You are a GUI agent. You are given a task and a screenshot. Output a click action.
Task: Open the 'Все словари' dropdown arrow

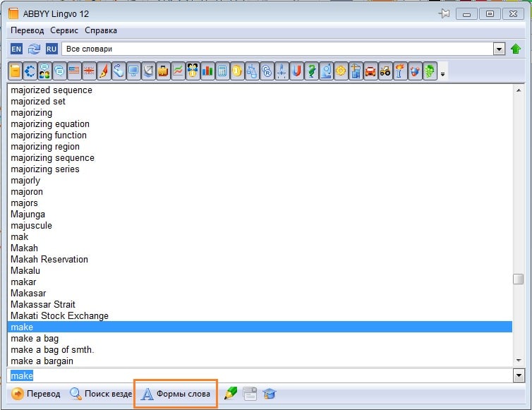pyautogui.click(x=499, y=49)
